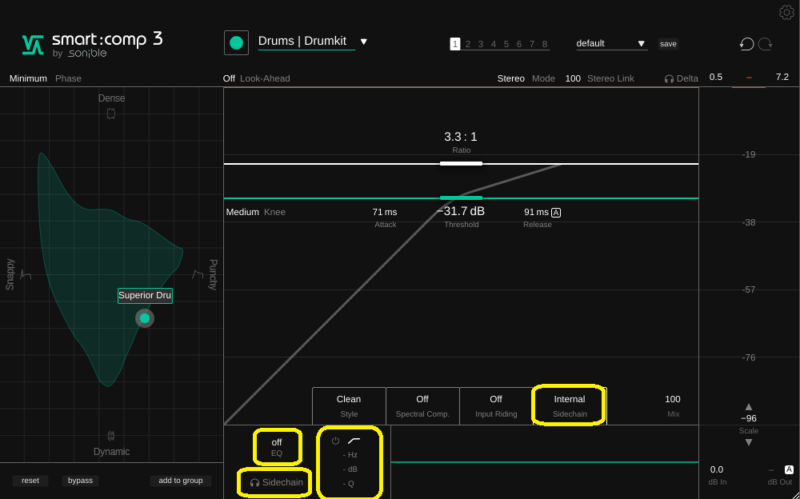The width and height of the screenshot is (800, 499).
Task: Switch to state slot 3
Action: [480, 44]
